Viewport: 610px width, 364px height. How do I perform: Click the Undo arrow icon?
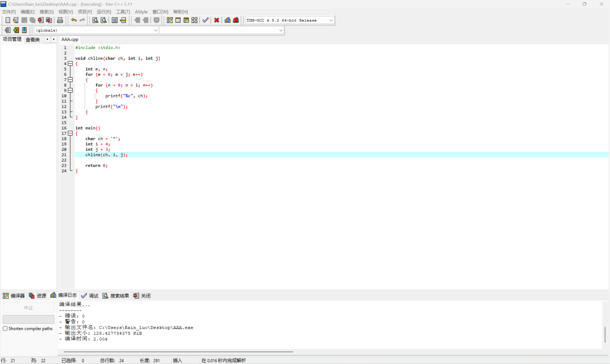(x=74, y=20)
